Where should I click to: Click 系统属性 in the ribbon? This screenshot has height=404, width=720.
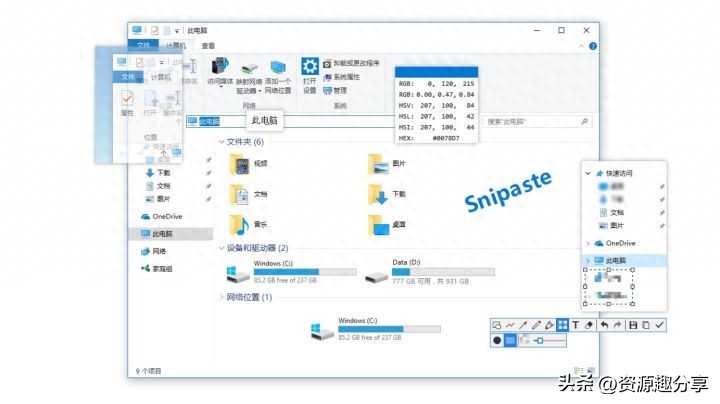point(342,77)
